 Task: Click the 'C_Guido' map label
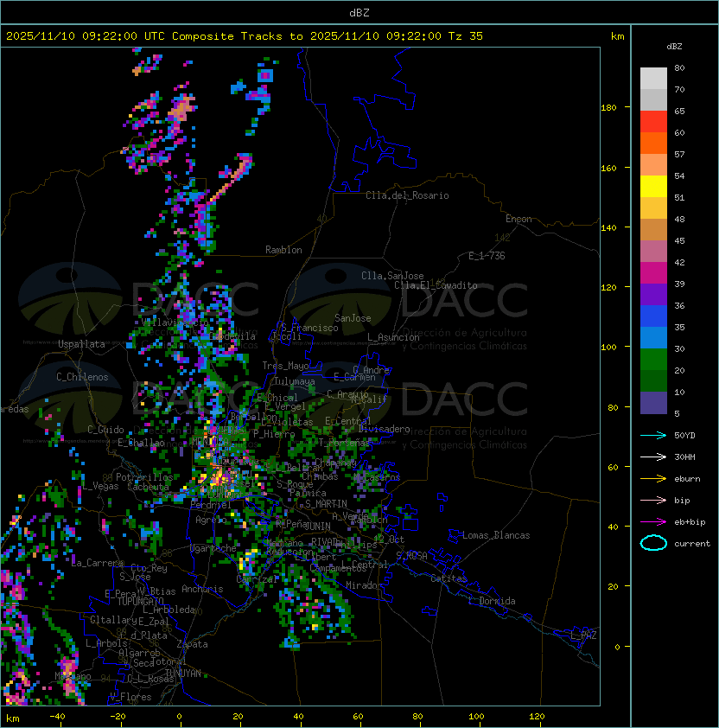pos(105,430)
